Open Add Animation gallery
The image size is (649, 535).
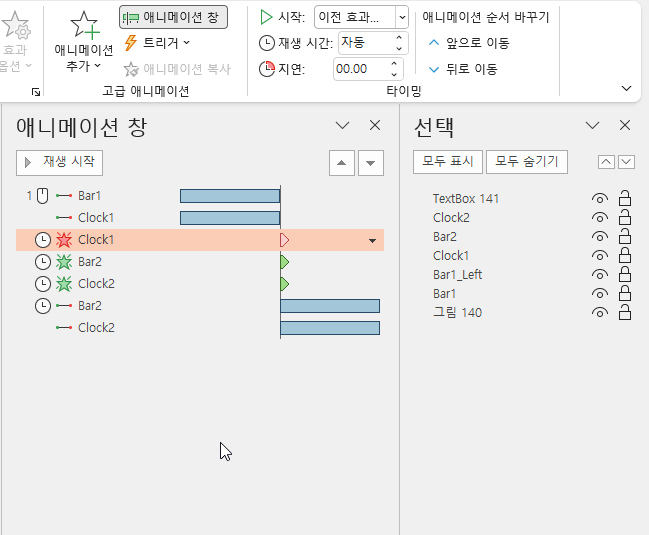point(84,41)
